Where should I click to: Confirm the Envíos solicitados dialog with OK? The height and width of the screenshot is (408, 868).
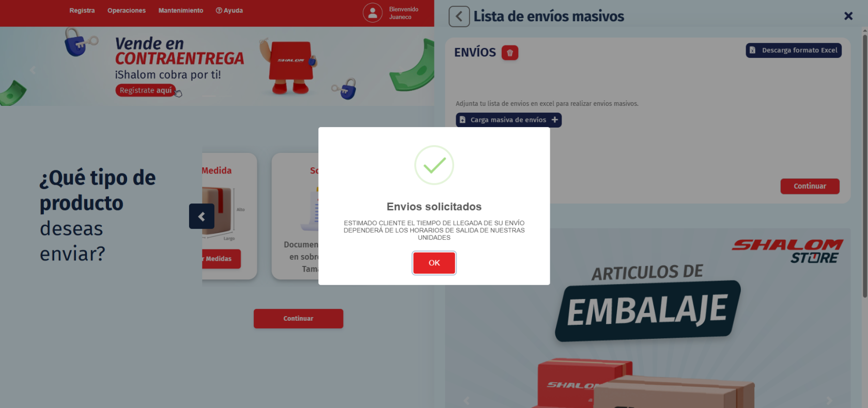click(x=434, y=263)
